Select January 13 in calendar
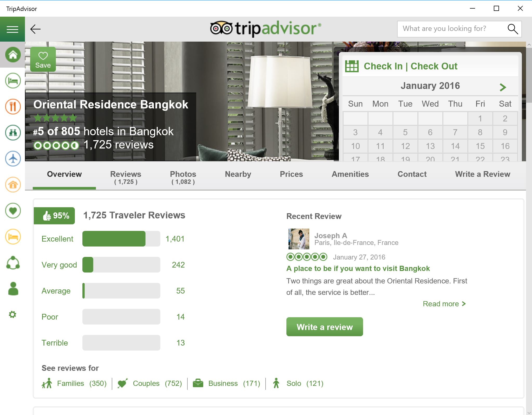The height and width of the screenshot is (415, 532). [x=430, y=146]
